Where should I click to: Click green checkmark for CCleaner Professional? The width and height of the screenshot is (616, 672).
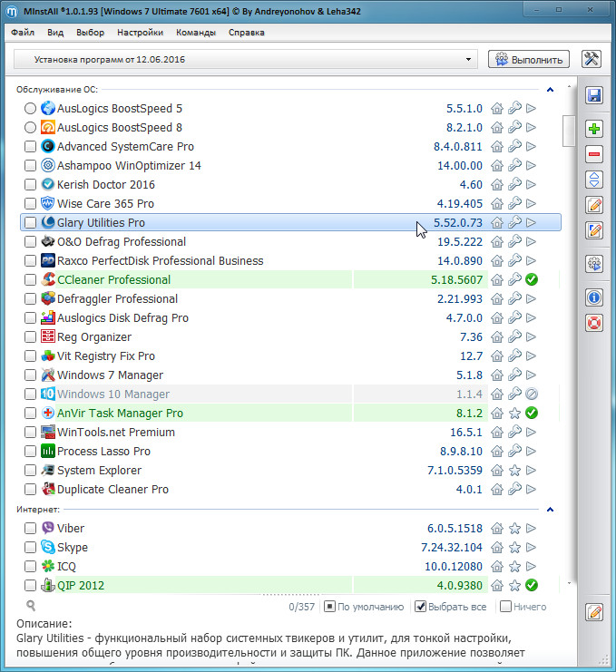(x=531, y=279)
